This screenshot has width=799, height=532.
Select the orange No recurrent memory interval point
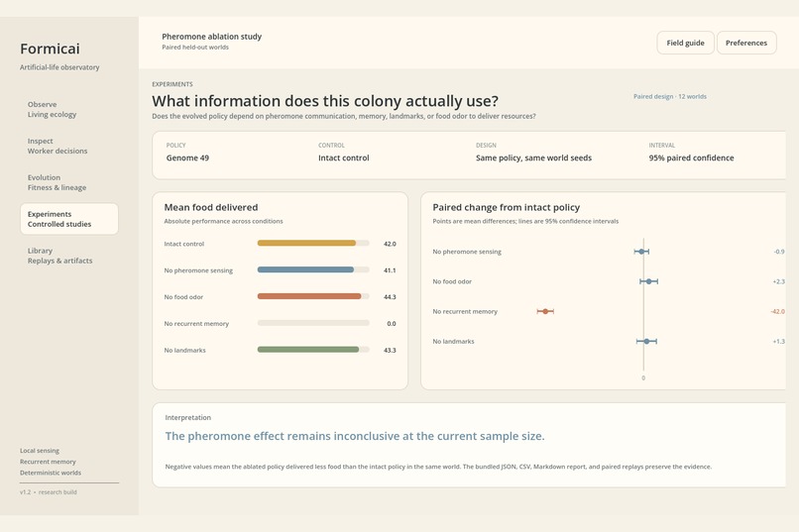tap(545, 311)
